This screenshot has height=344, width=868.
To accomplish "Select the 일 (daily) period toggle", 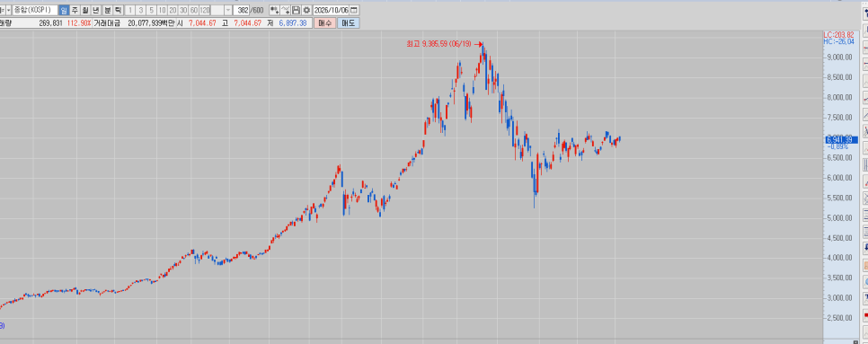I will tap(64, 10).
